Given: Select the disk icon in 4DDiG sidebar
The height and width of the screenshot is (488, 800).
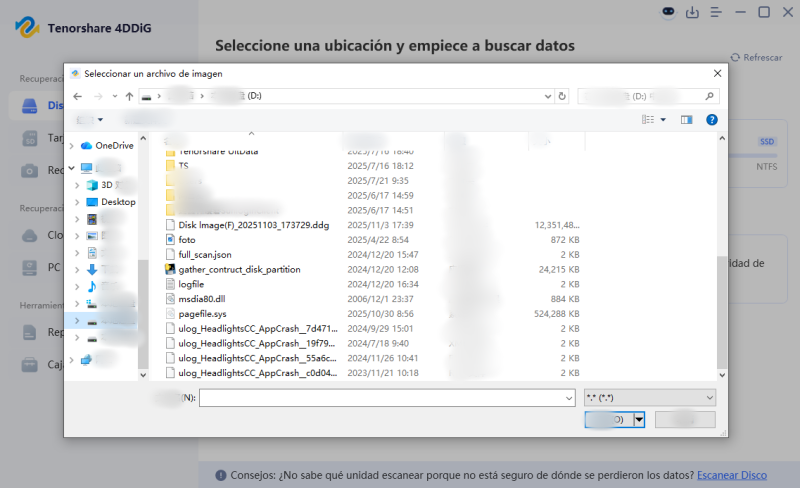Looking at the screenshot, I should coord(30,106).
